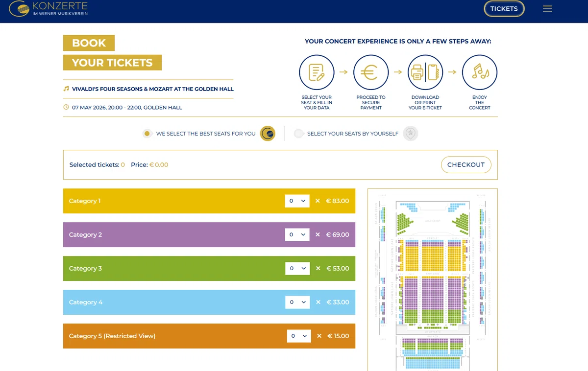Expand Category 3 quantity selector
The height and width of the screenshot is (371, 588).
pos(297,268)
